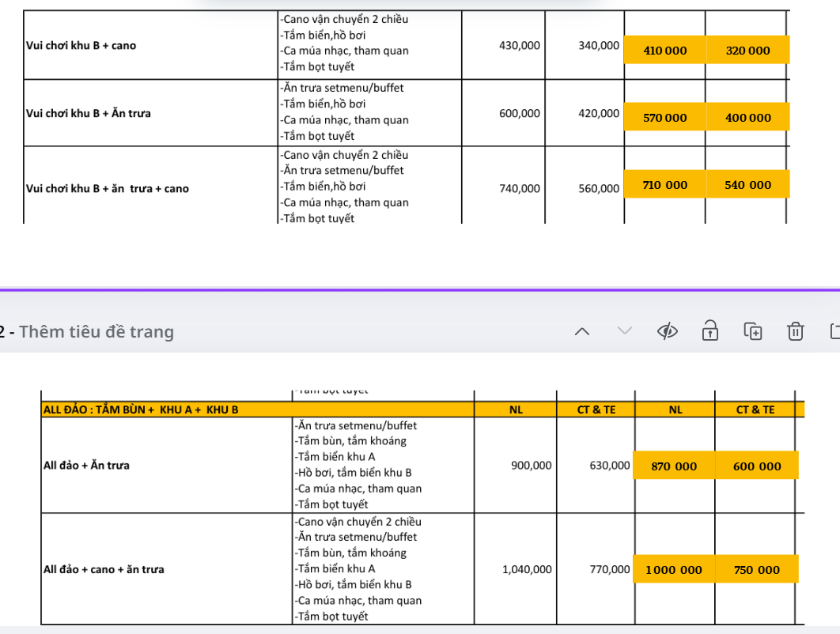Select the yellow 400 000 price box
This screenshot has height=634, width=840.
[x=748, y=117]
